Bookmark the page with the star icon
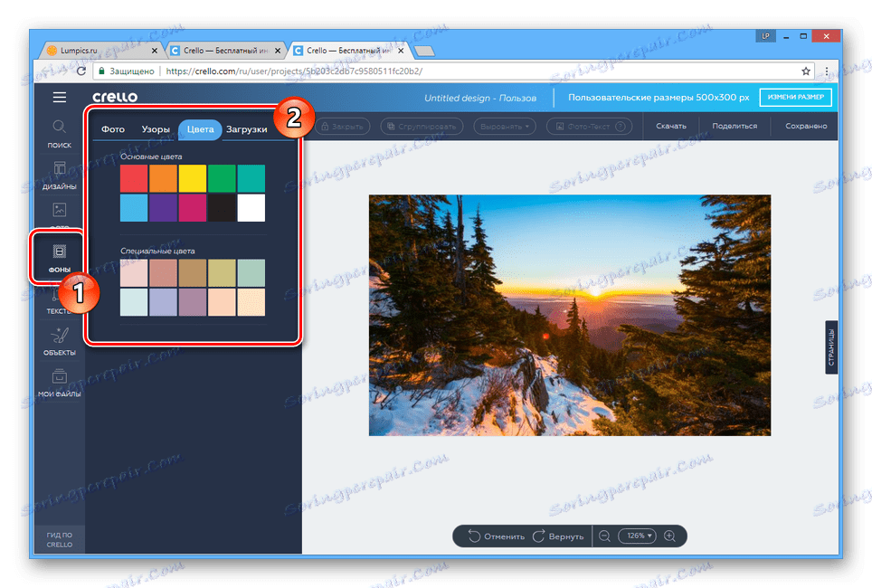 click(806, 71)
